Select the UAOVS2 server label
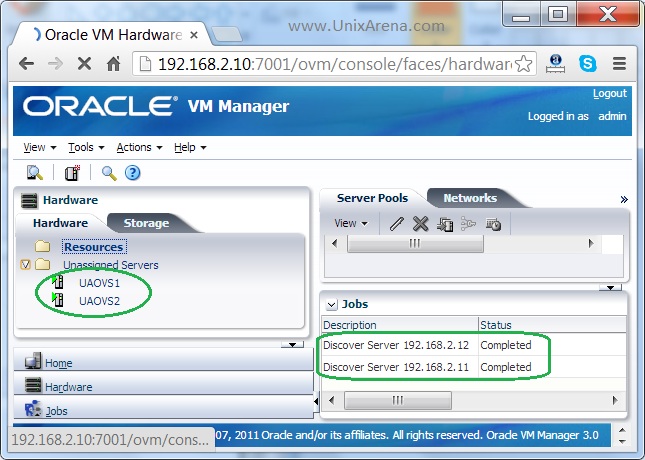The width and height of the screenshot is (645, 460). click(99, 301)
